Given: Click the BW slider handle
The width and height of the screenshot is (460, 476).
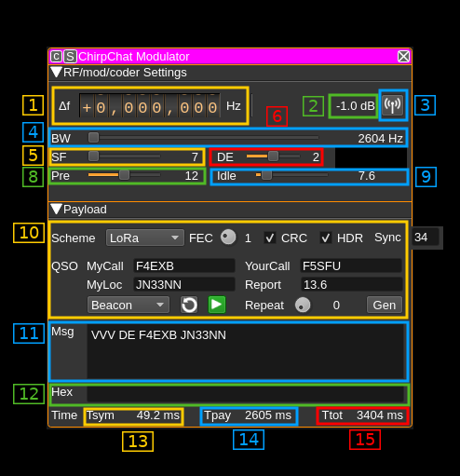Looking at the screenshot, I should tap(93, 138).
